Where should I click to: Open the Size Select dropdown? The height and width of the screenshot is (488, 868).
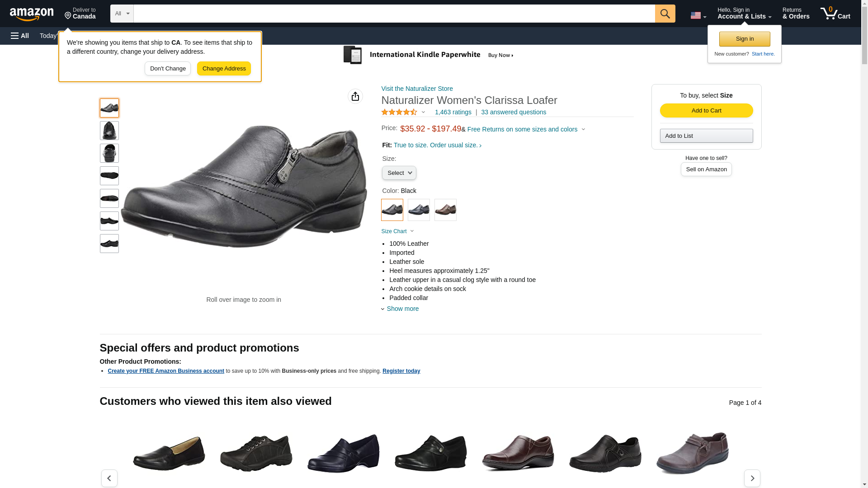pyautogui.click(x=399, y=173)
